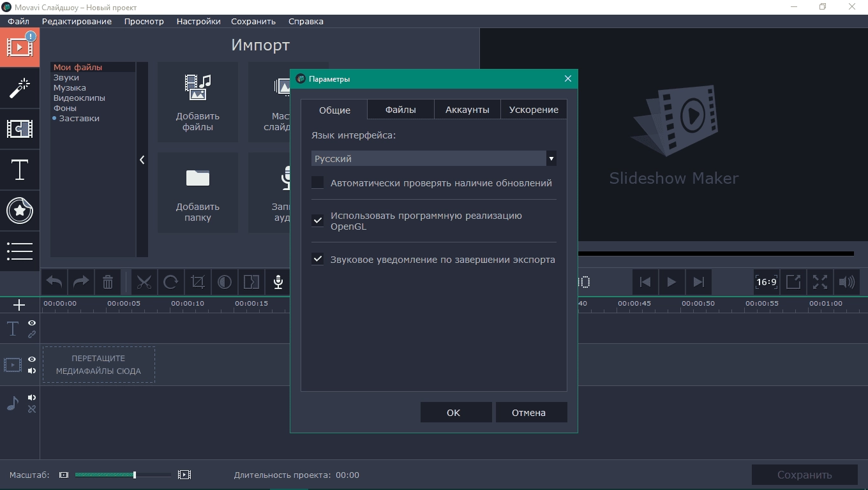Click the Add track plus icon
Image resolution: width=868 pixels, height=490 pixels.
(19, 305)
